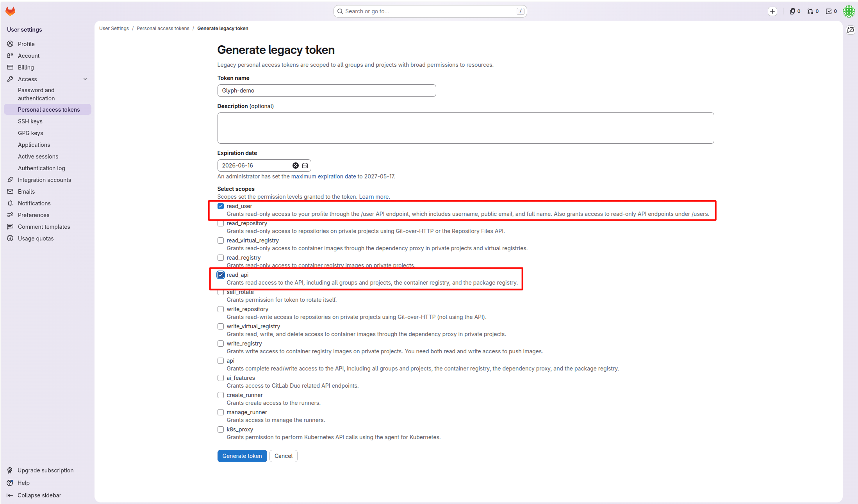Uncheck the read_api scope

[221, 275]
